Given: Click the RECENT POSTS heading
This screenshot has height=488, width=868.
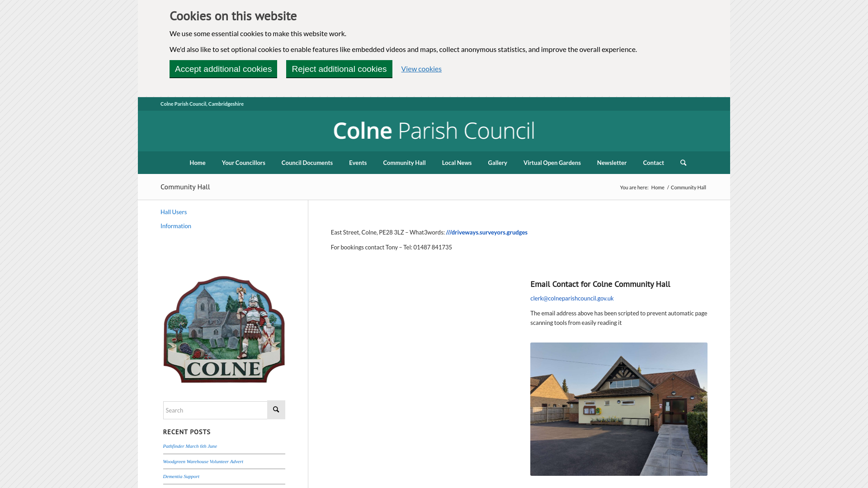Looking at the screenshot, I should click(187, 432).
